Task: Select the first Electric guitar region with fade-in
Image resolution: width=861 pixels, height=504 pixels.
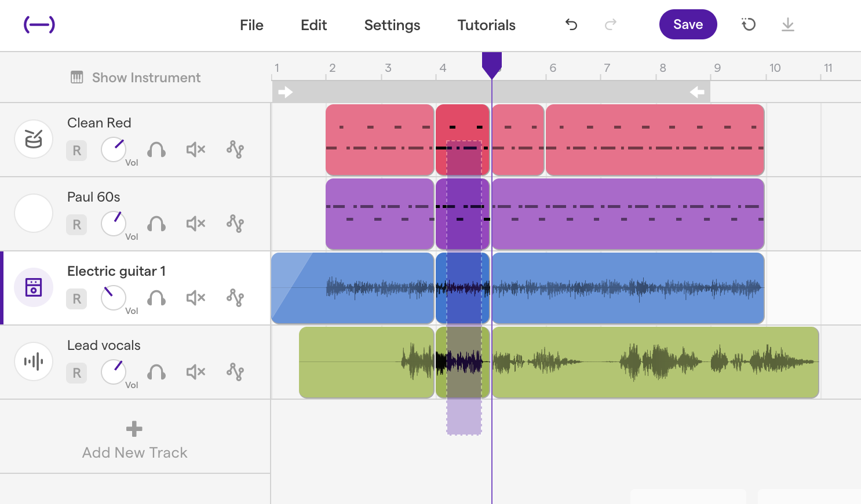Action: (353, 288)
